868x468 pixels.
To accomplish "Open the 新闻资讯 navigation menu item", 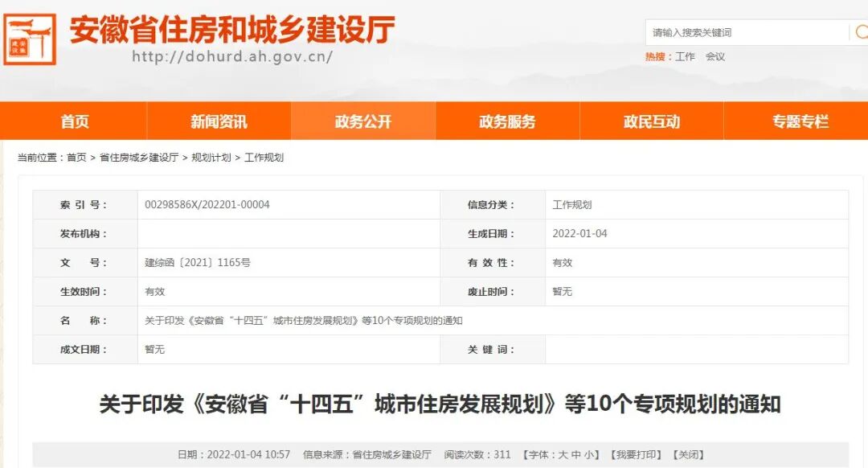I will pyautogui.click(x=218, y=121).
